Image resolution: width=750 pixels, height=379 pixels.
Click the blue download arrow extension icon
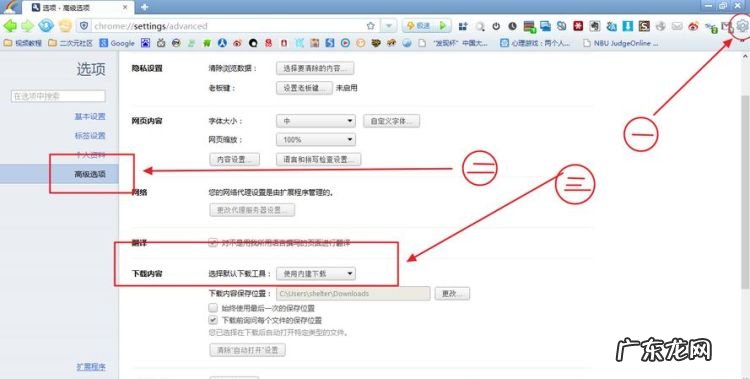[x=628, y=26]
